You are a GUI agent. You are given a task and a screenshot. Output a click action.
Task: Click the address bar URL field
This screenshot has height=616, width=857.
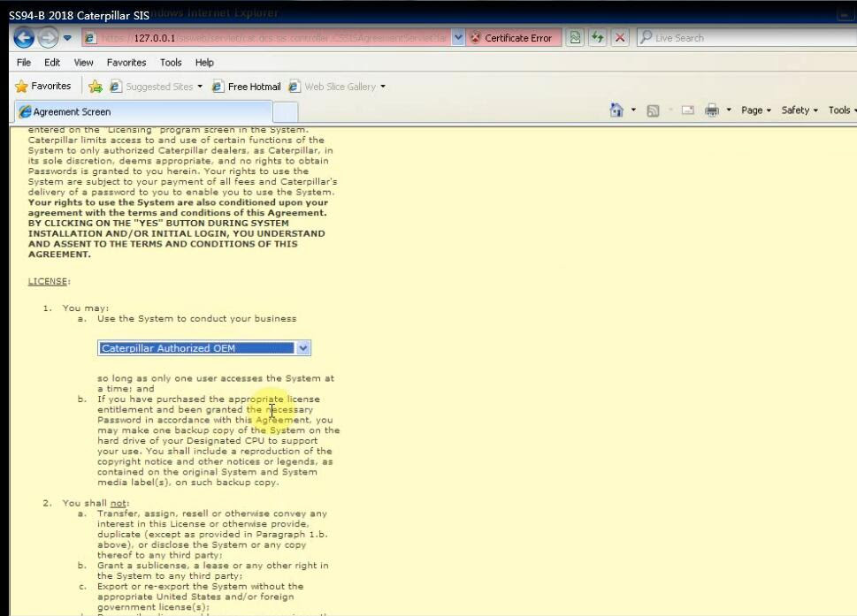(x=267, y=38)
